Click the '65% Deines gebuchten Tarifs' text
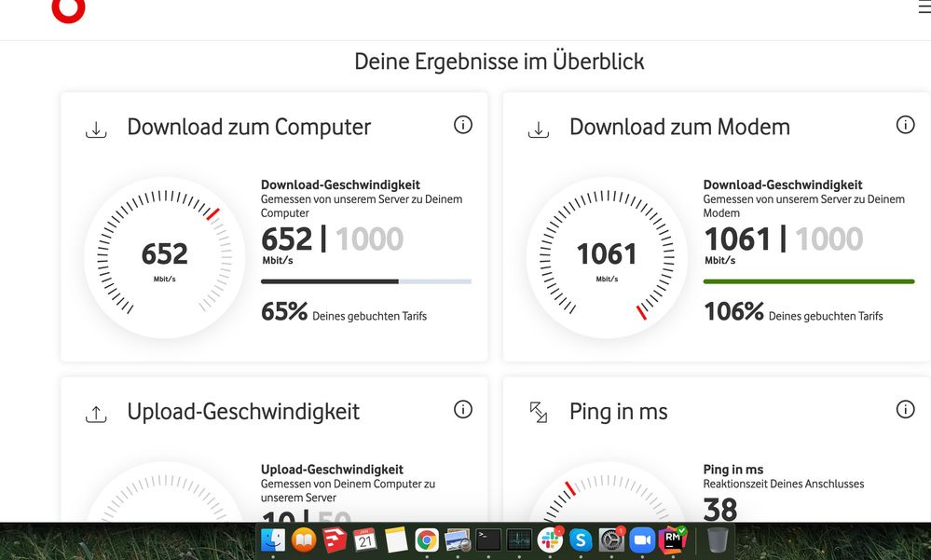 tap(344, 312)
